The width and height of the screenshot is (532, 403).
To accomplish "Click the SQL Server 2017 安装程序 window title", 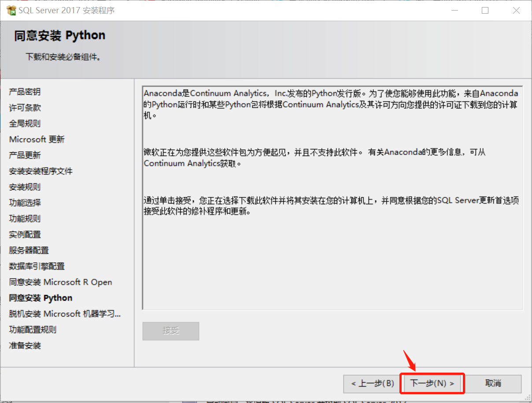I will [x=66, y=10].
